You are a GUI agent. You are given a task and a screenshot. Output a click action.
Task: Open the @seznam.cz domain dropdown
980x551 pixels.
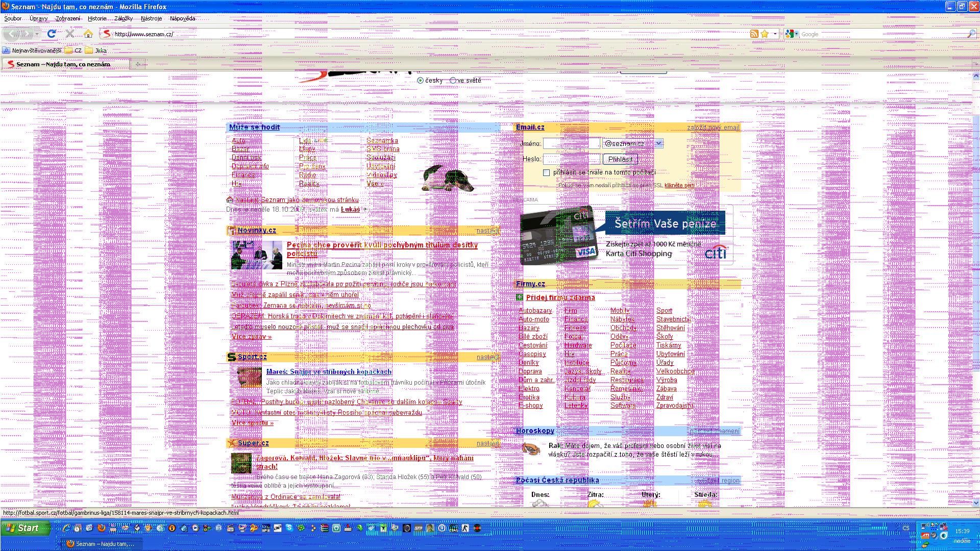tap(658, 143)
